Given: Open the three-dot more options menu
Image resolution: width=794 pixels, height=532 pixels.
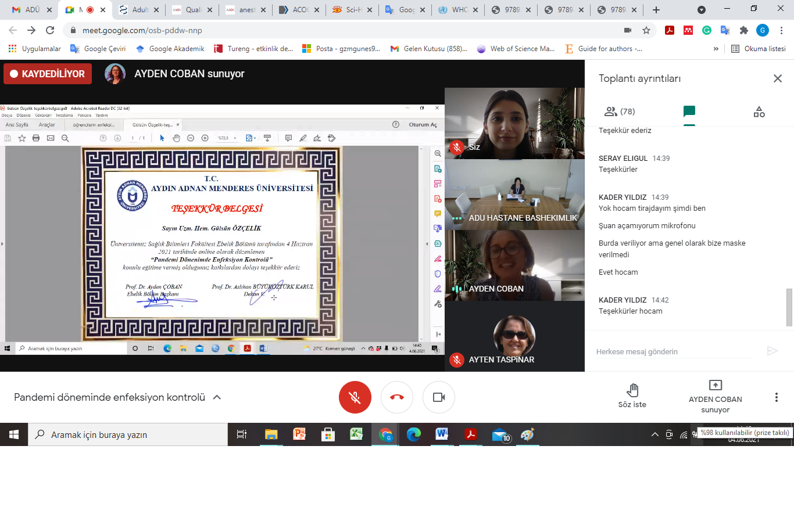Looking at the screenshot, I should pyautogui.click(x=776, y=397).
